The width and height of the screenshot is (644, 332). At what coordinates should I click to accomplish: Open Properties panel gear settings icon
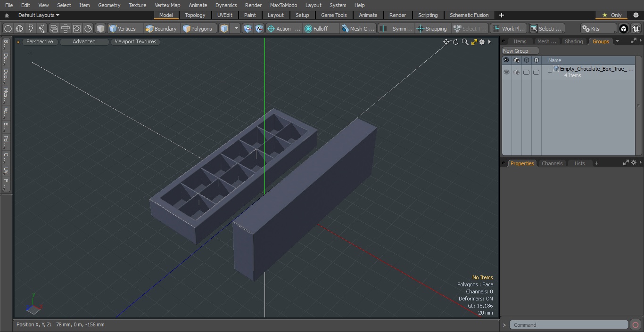(x=634, y=162)
